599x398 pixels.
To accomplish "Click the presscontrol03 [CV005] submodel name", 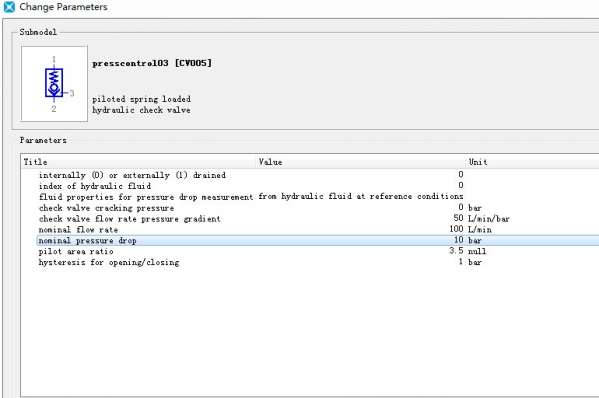I will tap(152, 63).
